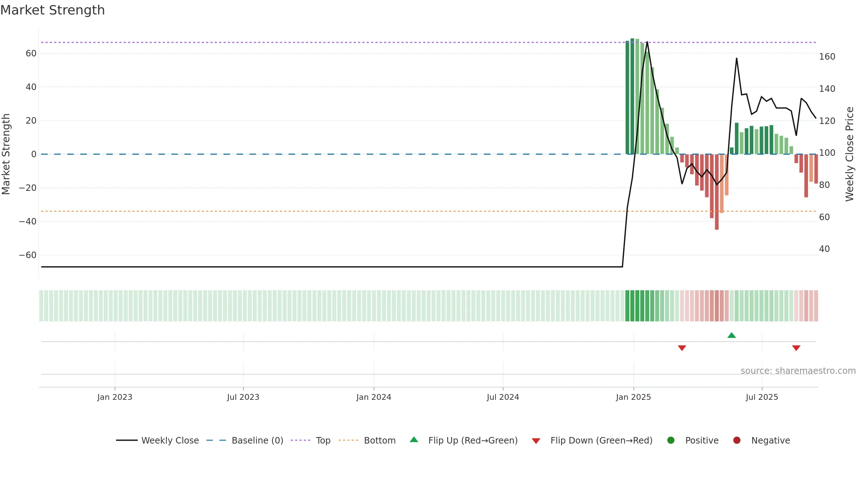Click the 60 tick on the strength axis
Image resolution: width=868 pixels, height=488 pixels.
click(31, 53)
